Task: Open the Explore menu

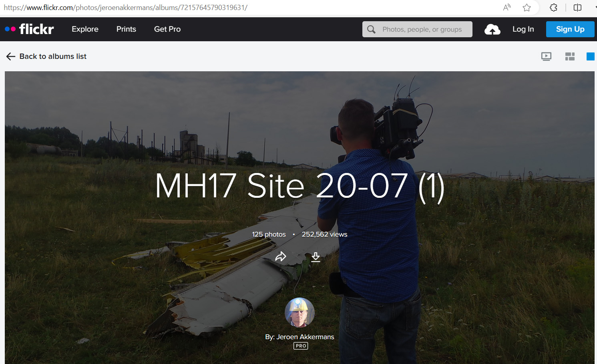Action: [x=85, y=29]
